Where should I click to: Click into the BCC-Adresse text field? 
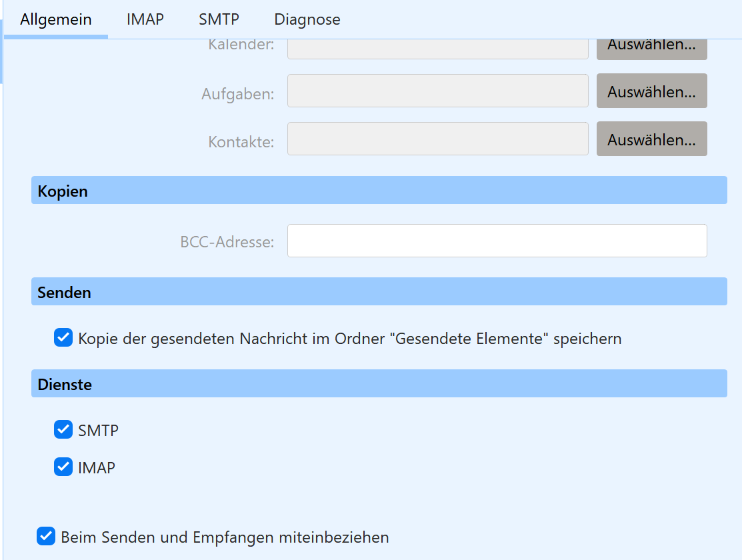click(x=497, y=241)
